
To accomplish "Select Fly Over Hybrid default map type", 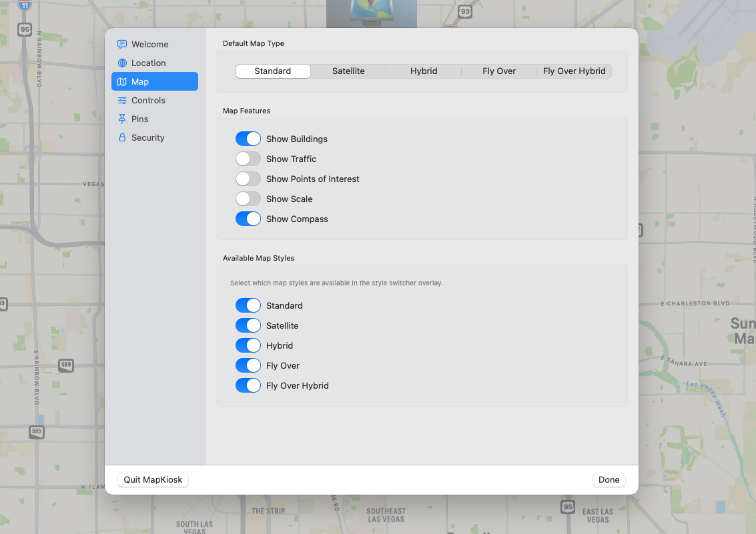I will pos(575,71).
